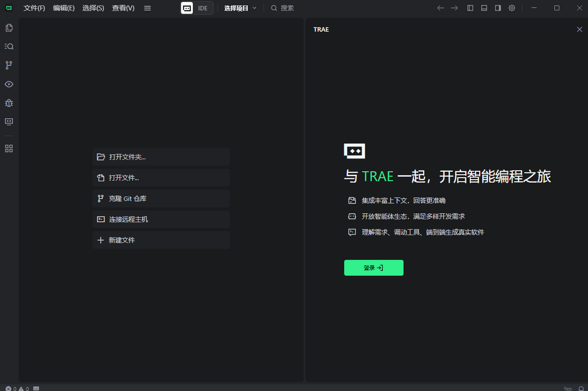The height and width of the screenshot is (391, 588).
Task: Open the Source Control branch icon
Action: (9, 65)
